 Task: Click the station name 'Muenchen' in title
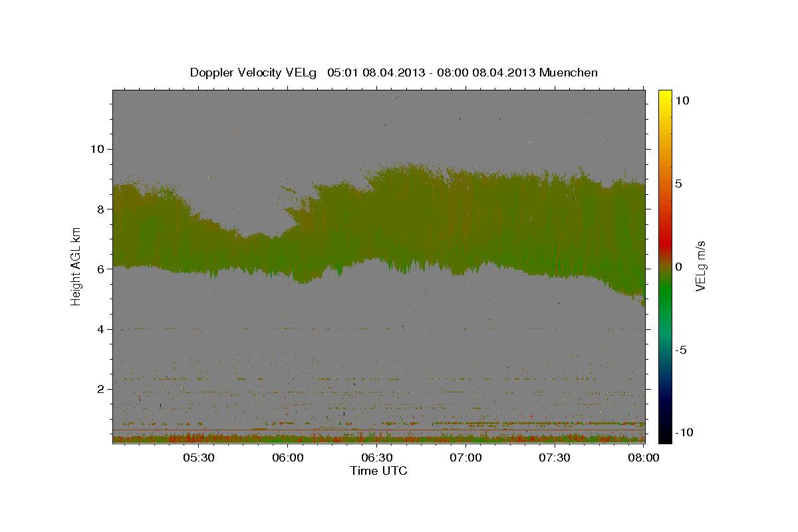[x=569, y=72]
